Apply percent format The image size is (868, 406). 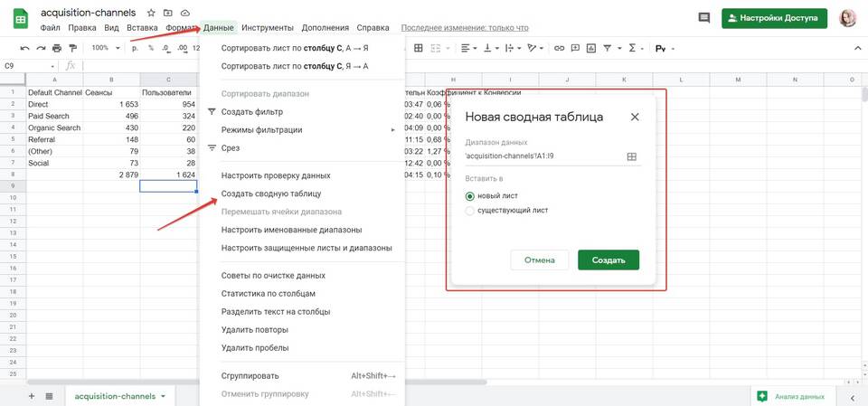[x=151, y=48]
